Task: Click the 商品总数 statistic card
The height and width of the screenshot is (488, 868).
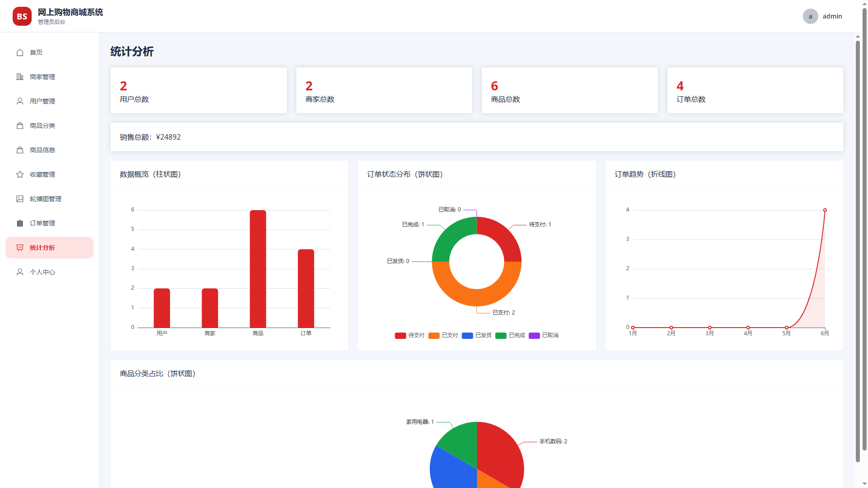Action: pyautogui.click(x=570, y=90)
